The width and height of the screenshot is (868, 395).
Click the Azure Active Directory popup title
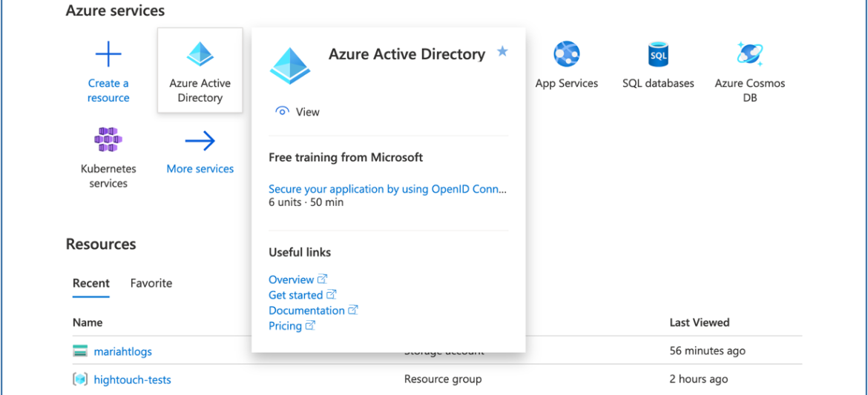pos(407,54)
